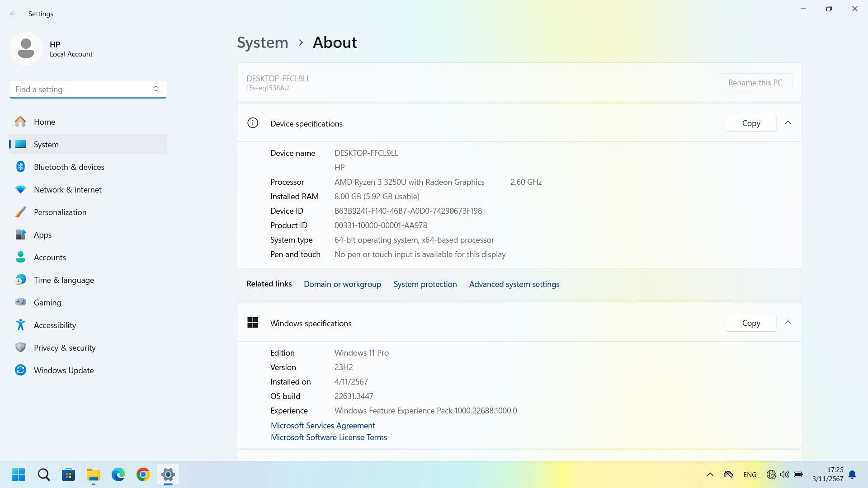The image size is (868, 488).
Task: Click the HP user avatar picture
Action: pos(26,49)
